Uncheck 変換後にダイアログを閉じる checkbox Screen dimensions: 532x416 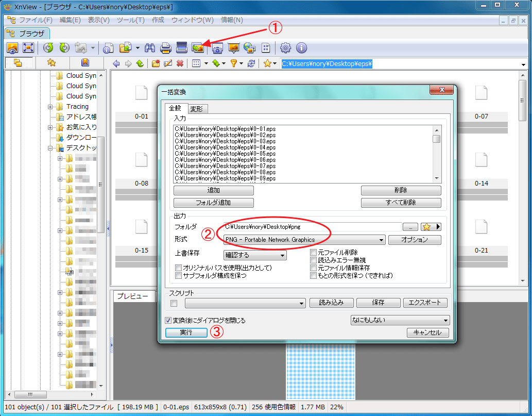(x=168, y=320)
